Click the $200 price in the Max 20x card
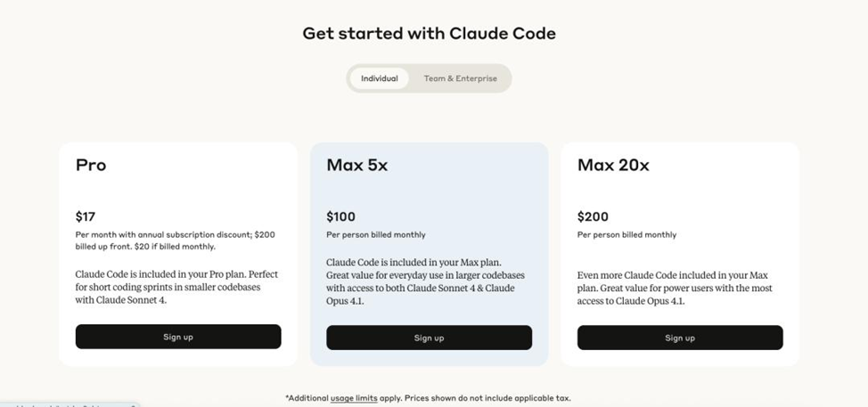868x407 pixels. [x=593, y=216]
